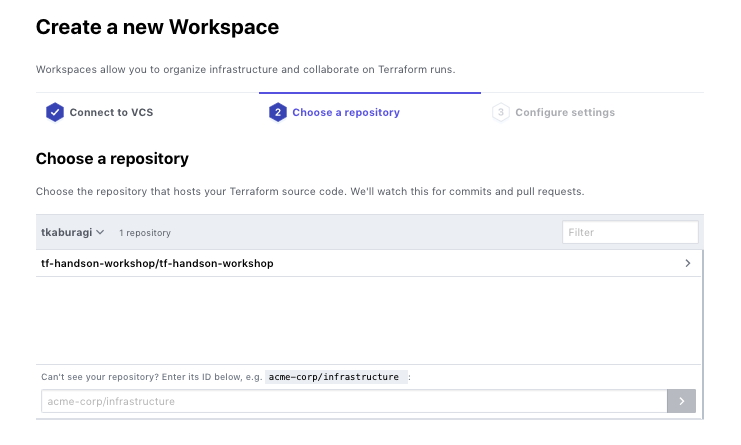Focus the Filter repositories search box
The width and height of the screenshot is (741, 445).
point(629,232)
